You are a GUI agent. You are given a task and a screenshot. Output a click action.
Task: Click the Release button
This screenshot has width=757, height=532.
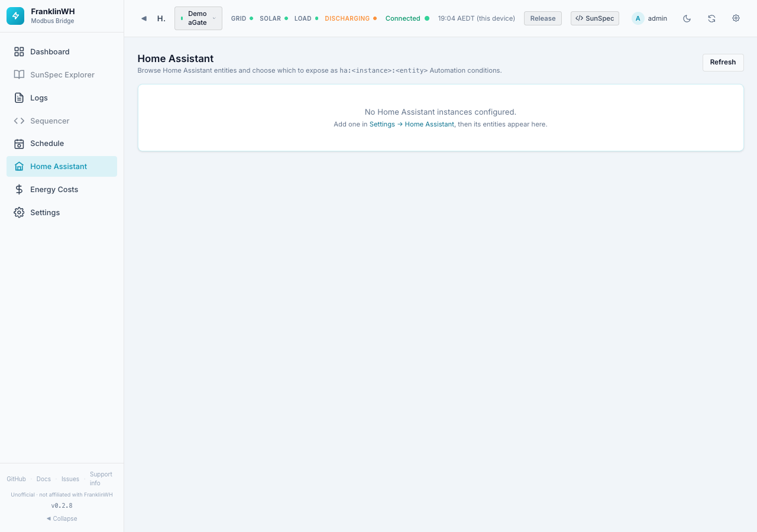(542, 18)
